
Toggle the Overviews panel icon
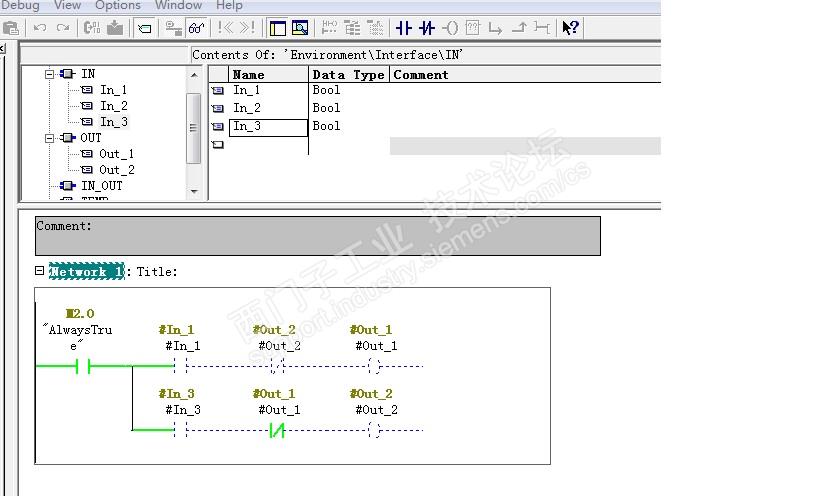277,28
